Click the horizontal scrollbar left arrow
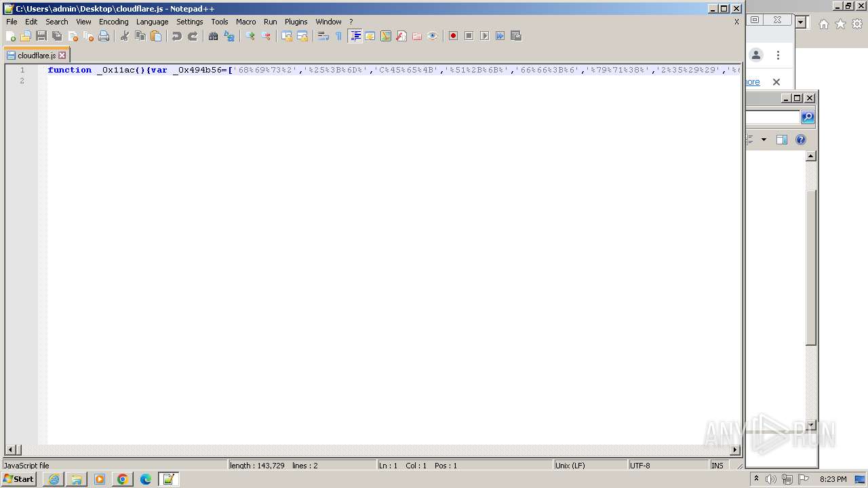This screenshot has width=868, height=488. pyautogui.click(x=10, y=449)
